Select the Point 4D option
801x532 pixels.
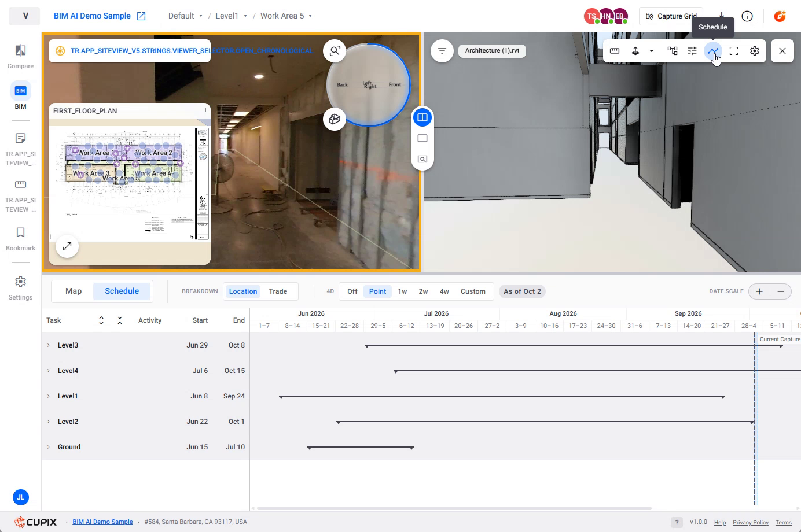[377, 291]
